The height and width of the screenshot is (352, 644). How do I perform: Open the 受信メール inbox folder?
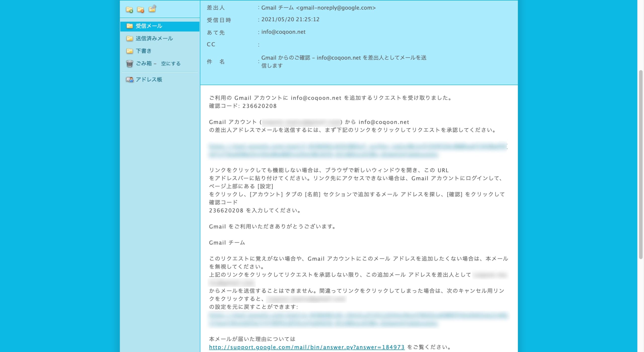tap(160, 26)
